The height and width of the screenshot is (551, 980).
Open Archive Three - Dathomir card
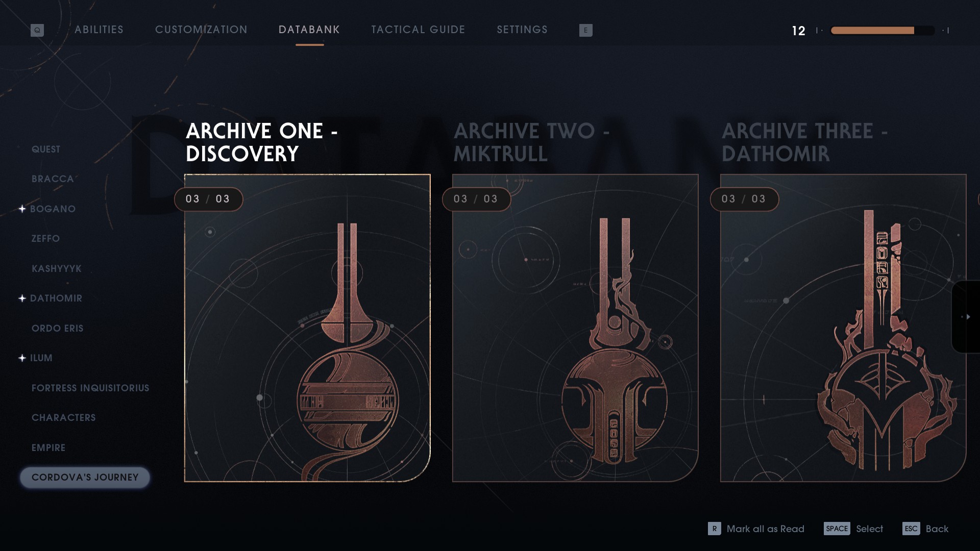click(843, 328)
